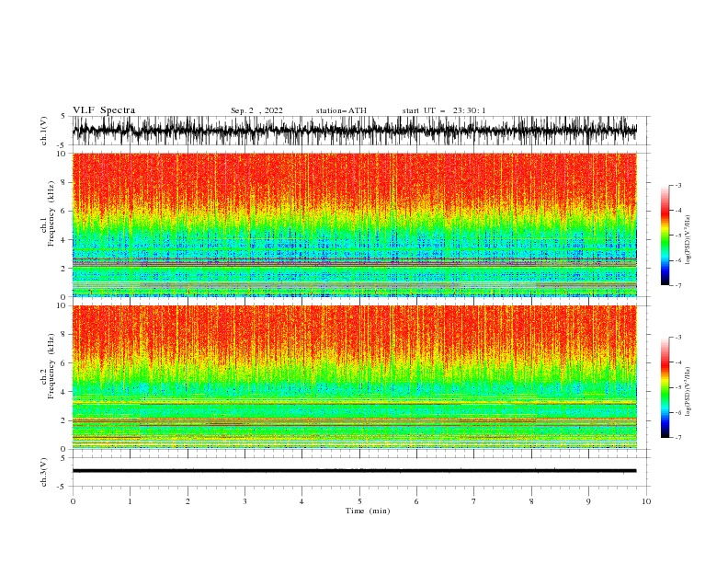Click the ch.1 spectrogram panel
This screenshot has height=563, width=728.
354,224
